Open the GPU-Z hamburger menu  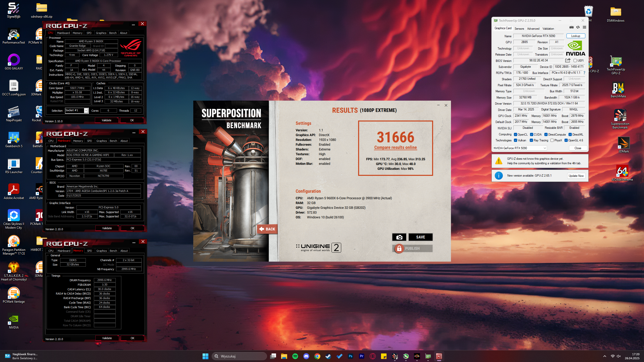pos(584,27)
